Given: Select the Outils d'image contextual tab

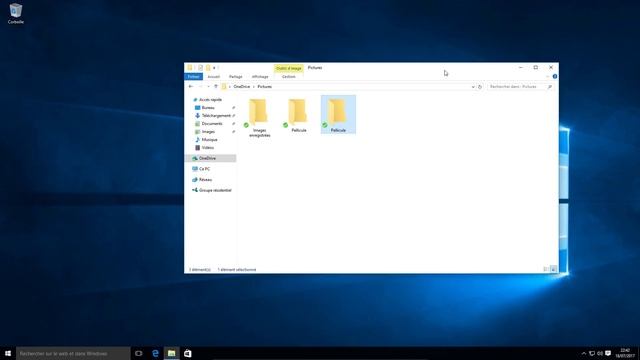Looking at the screenshot, I should click(289, 68).
